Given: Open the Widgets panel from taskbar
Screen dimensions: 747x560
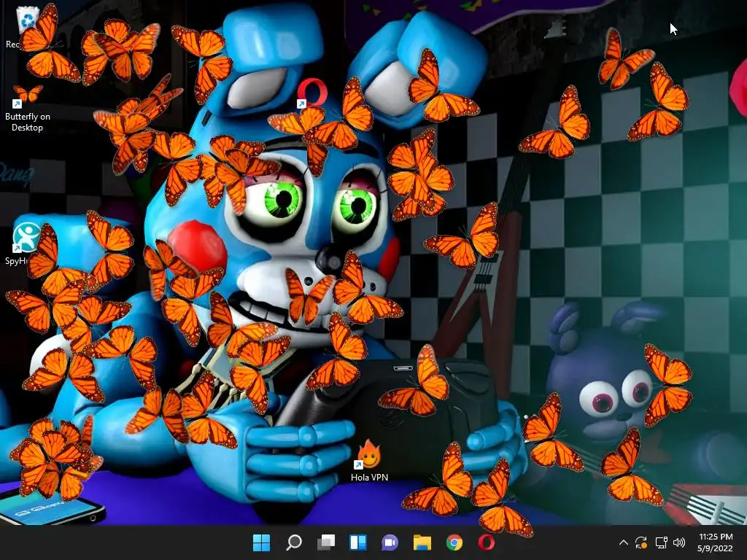Looking at the screenshot, I should (357, 542).
